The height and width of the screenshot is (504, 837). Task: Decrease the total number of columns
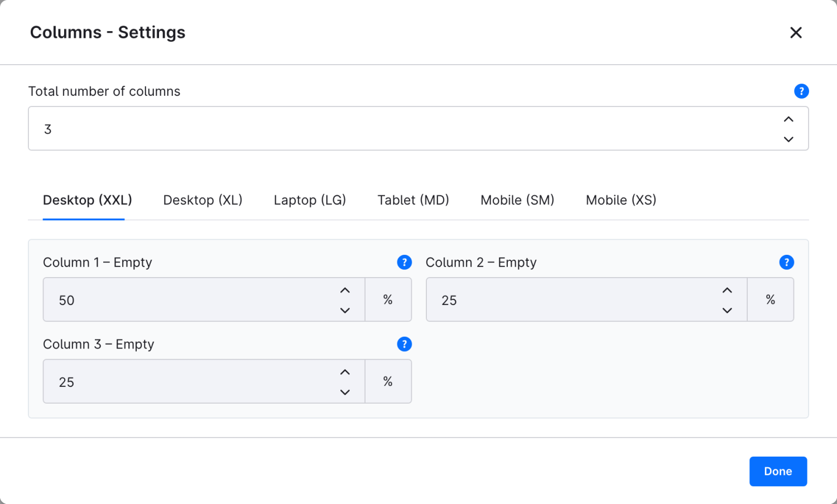tap(788, 139)
